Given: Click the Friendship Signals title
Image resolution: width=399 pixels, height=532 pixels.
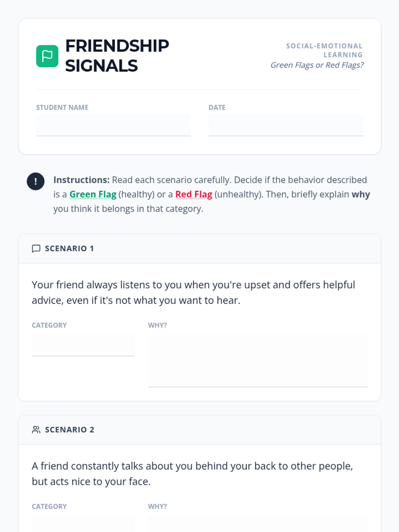Looking at the screenshot, I should click(117, 56).
